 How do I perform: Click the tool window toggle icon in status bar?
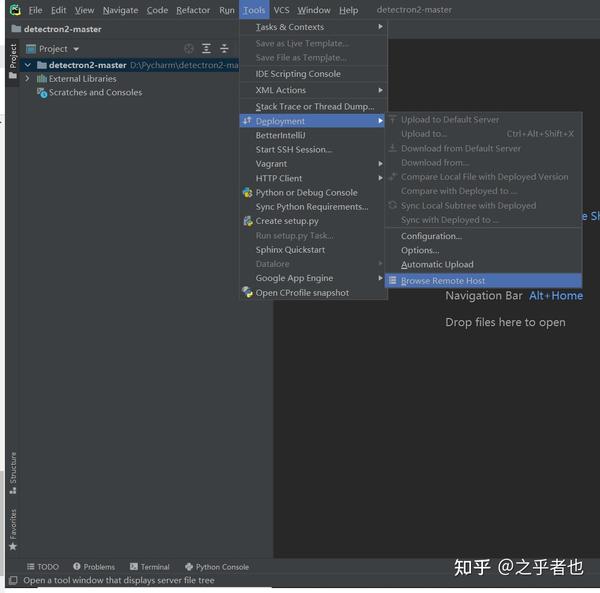click(x=13, y=580)
